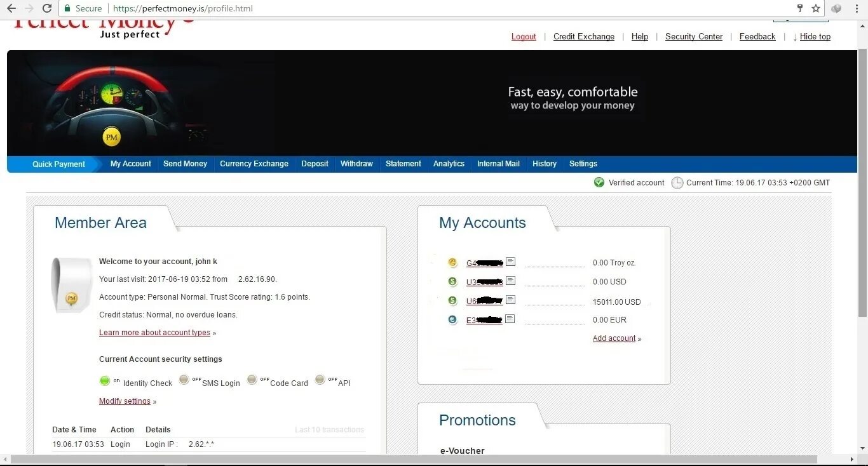Go forward in the browser
This screenshot has height=466, width=868.
tap(29, 8)
